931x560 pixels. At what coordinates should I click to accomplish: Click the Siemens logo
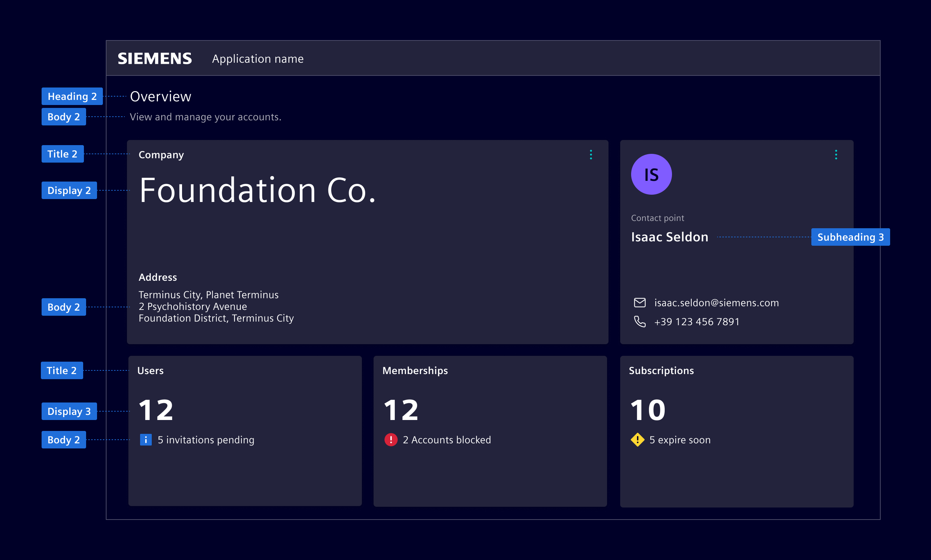(x=155, y=58)
